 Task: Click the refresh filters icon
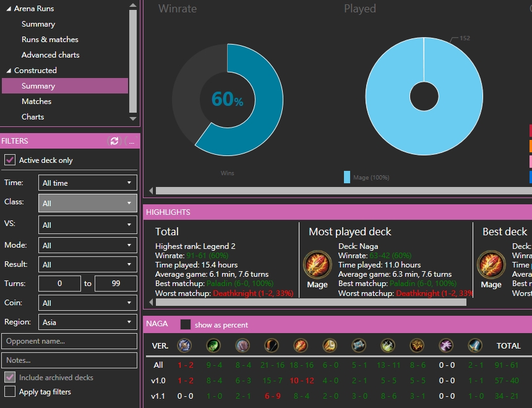click(114, 141)
